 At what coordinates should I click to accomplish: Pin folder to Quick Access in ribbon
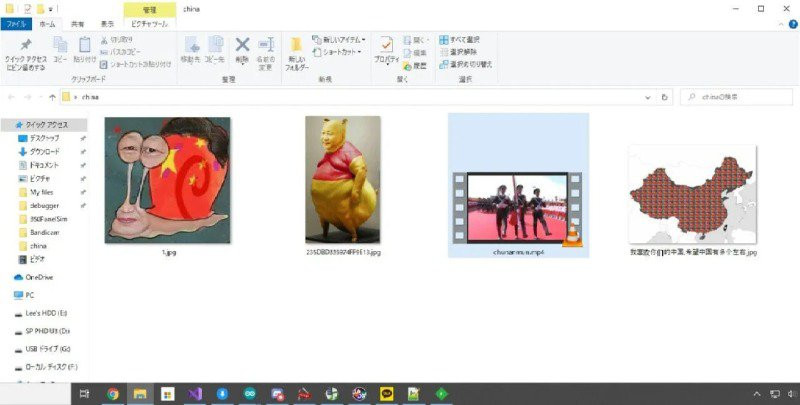click(x=24, y=50)
